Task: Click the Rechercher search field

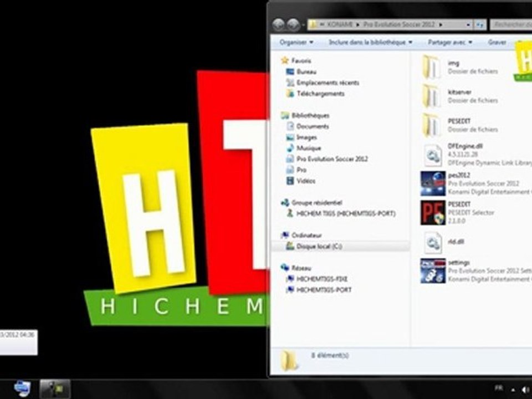Action: [511, 25]
